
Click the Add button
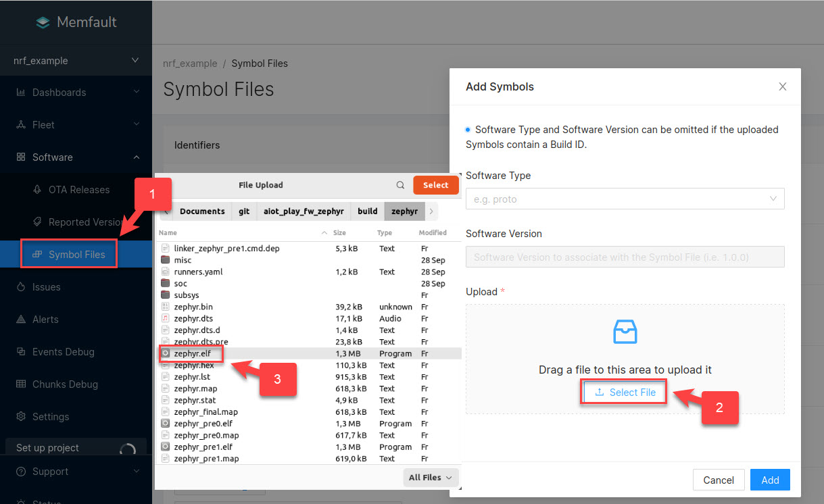(770, 480)
